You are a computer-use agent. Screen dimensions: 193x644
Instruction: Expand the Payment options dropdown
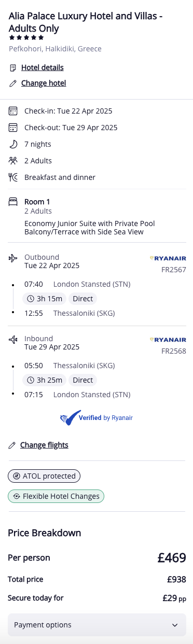click(97, 625)
